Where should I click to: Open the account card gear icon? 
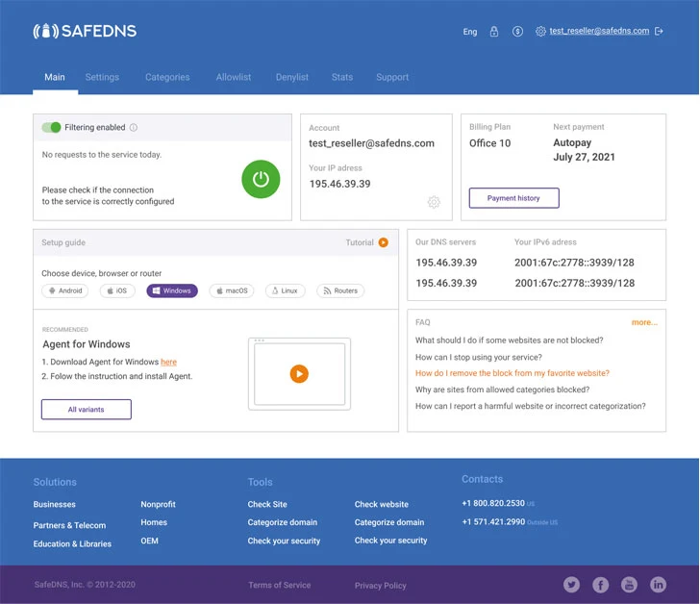tap(434, 202)
